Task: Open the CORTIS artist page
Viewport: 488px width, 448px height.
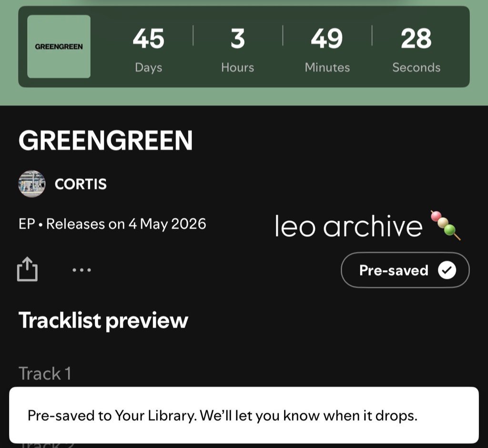Action: coord(81,184)
